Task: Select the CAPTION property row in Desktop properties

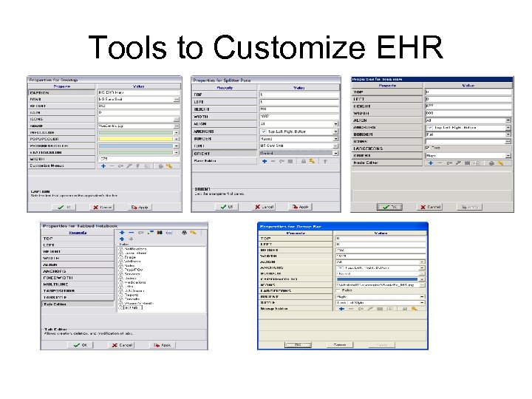Action: pyautogui.click(x=62, y=92)
